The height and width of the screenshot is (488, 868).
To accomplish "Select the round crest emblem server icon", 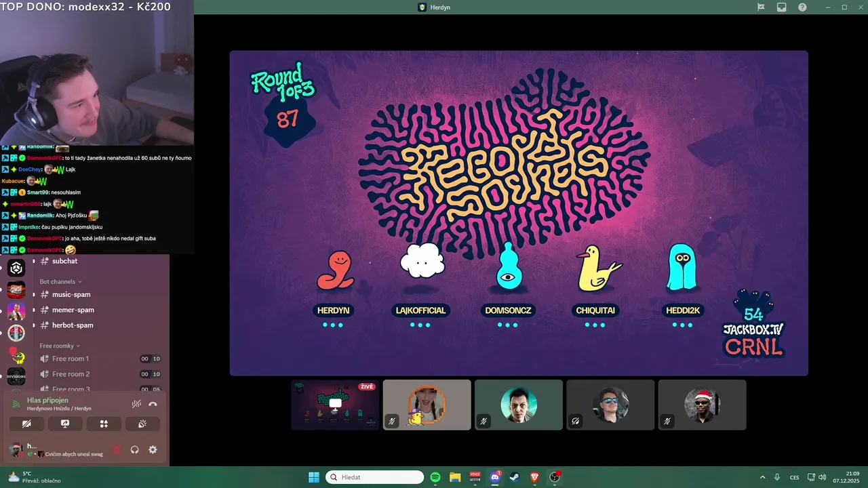I will [16, 333].
